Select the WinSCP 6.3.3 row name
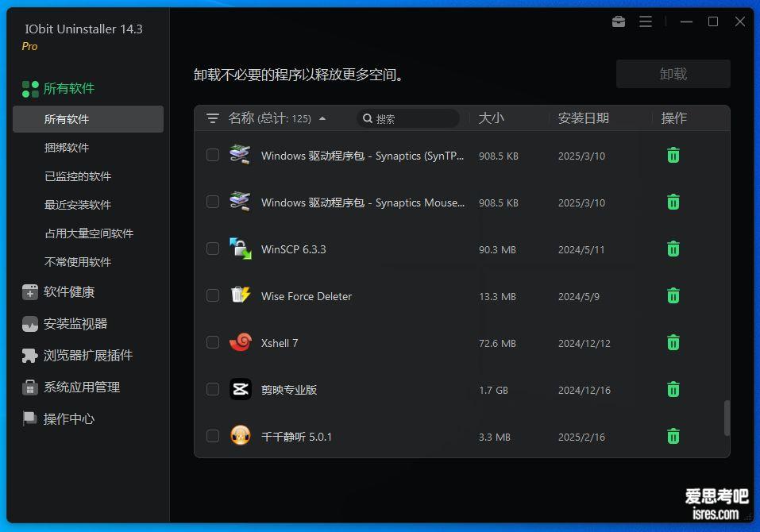760x532 pixels. click(x=293, y=249)
